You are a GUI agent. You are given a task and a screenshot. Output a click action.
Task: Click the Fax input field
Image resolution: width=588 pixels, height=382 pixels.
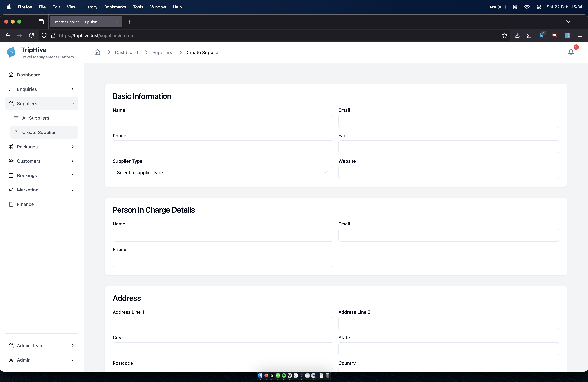tap(448, 147)
